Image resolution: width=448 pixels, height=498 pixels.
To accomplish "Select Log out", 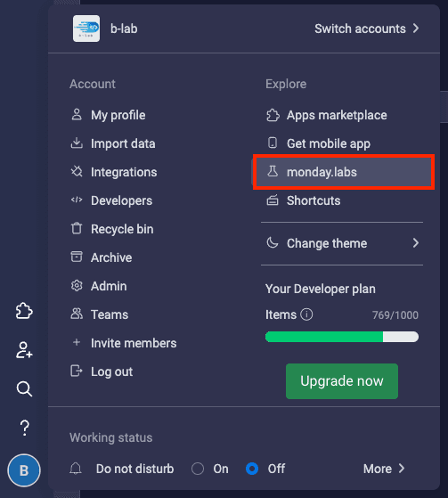I will [111, 371].
